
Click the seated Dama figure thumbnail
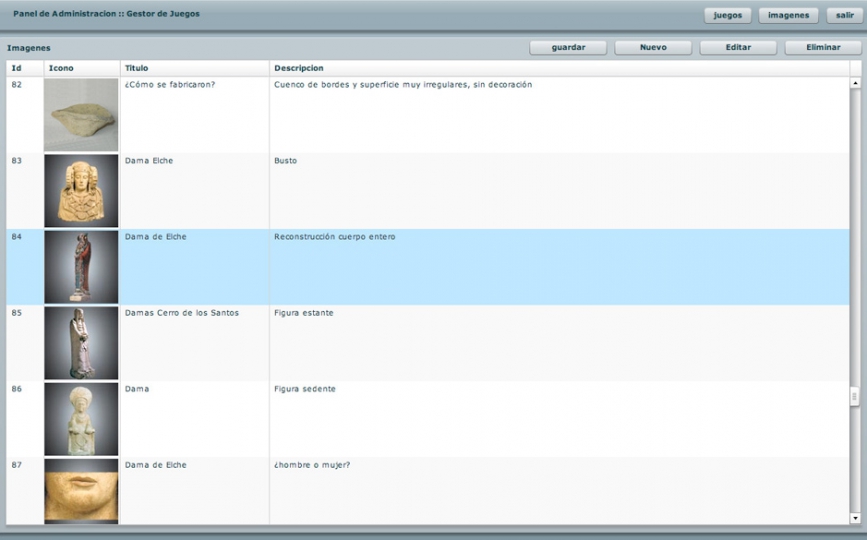(x=81, y=419)
